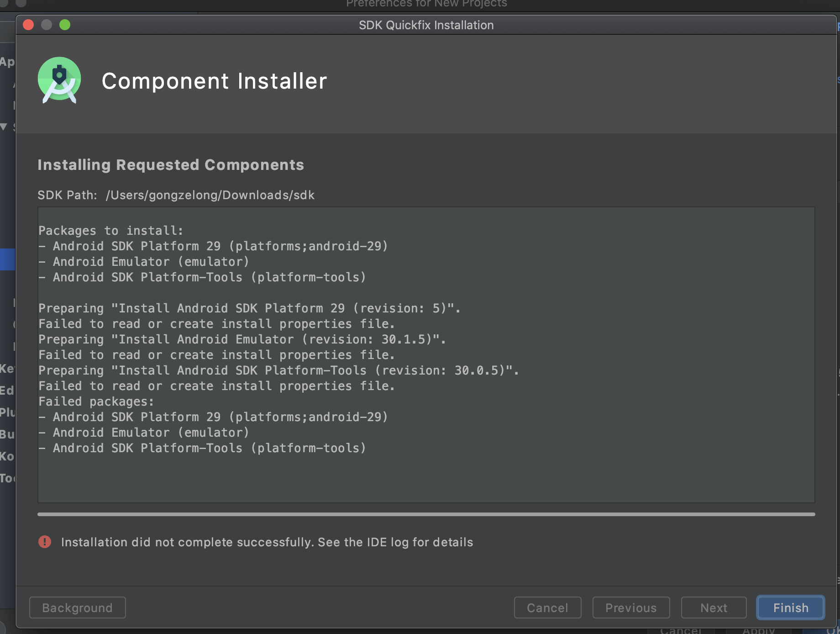Click the 'Failed packages:' line in log
The image size is (840, 634).
pos(96,402)
